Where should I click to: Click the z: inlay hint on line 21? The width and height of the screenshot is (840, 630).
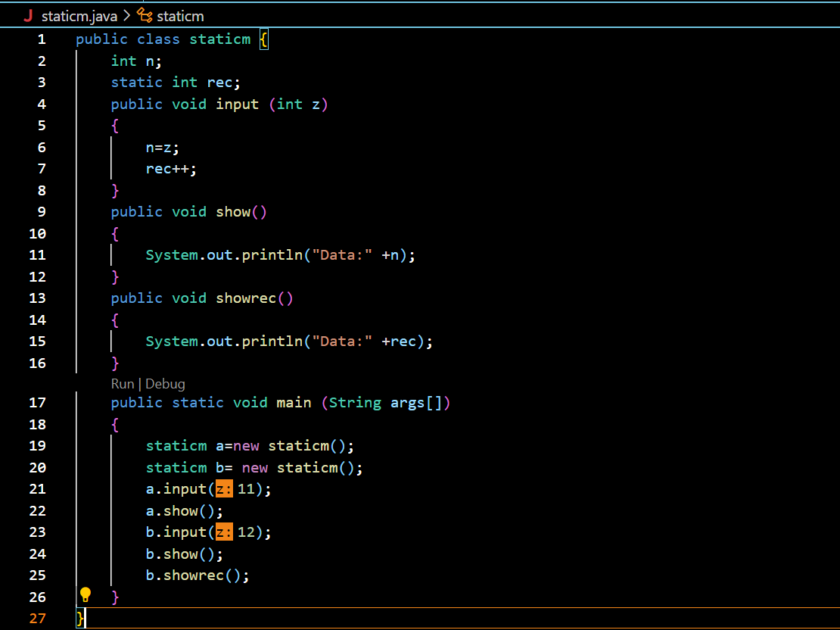point(224,489)
